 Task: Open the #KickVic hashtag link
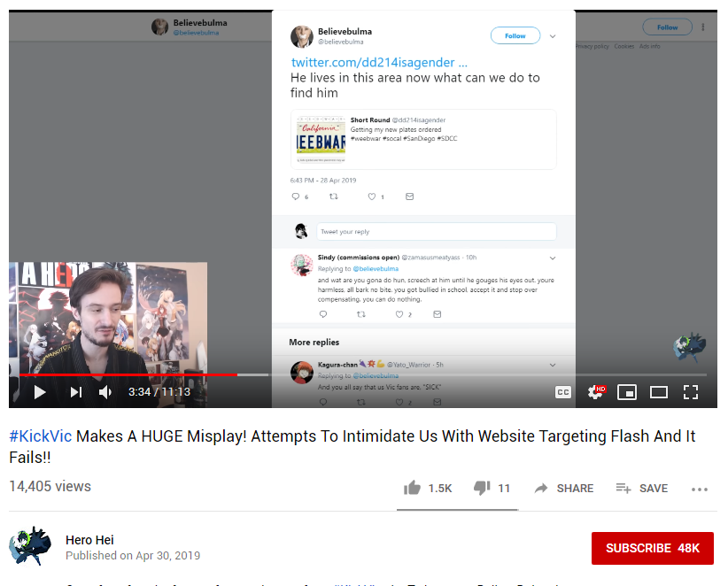coord(41,436)
